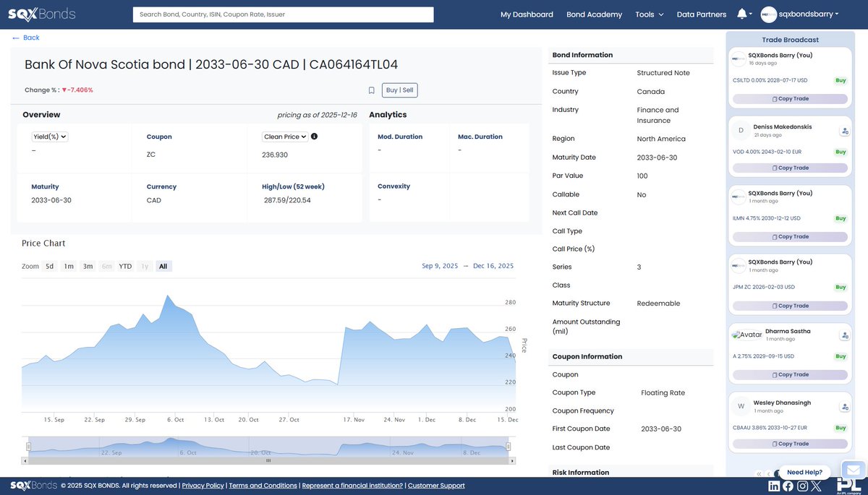Click the Buy | Sell button
The image size is (868, 495).
coord(400,90)
